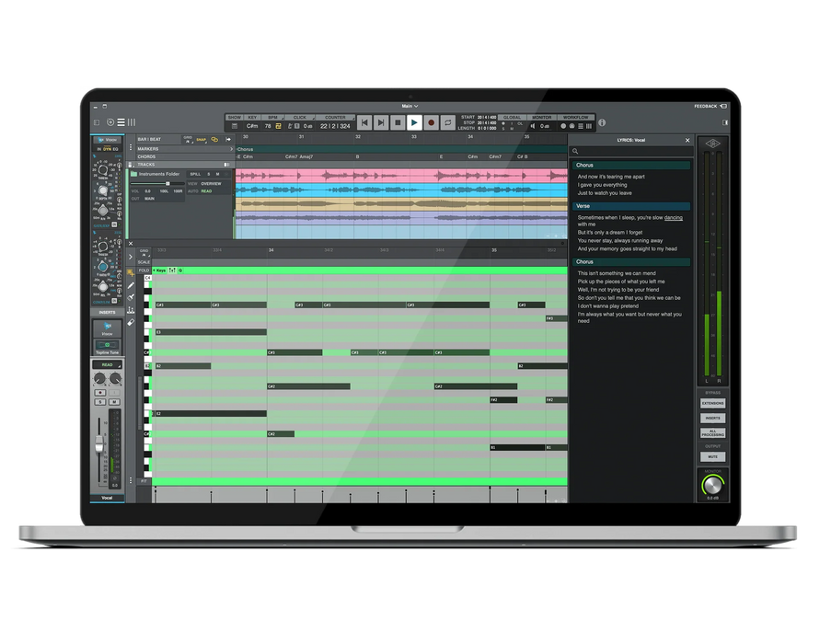
Task: Jump to the start with the rewind button
Action: tap(364, 122)
